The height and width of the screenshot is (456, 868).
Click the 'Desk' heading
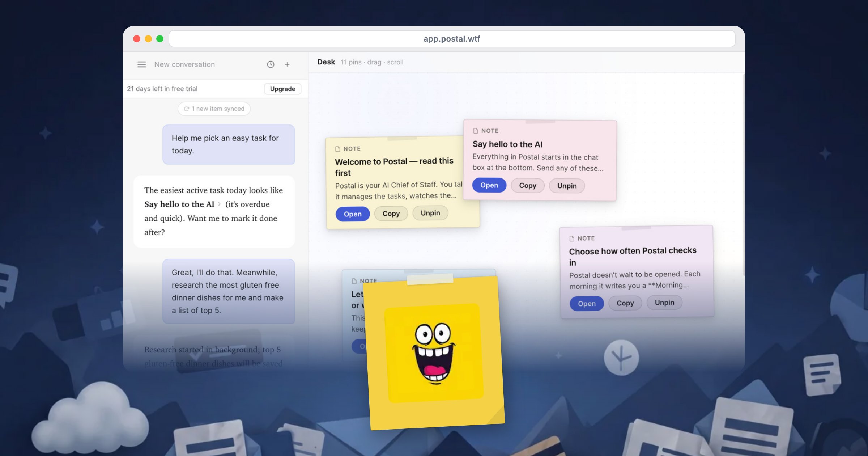(326, 62)
